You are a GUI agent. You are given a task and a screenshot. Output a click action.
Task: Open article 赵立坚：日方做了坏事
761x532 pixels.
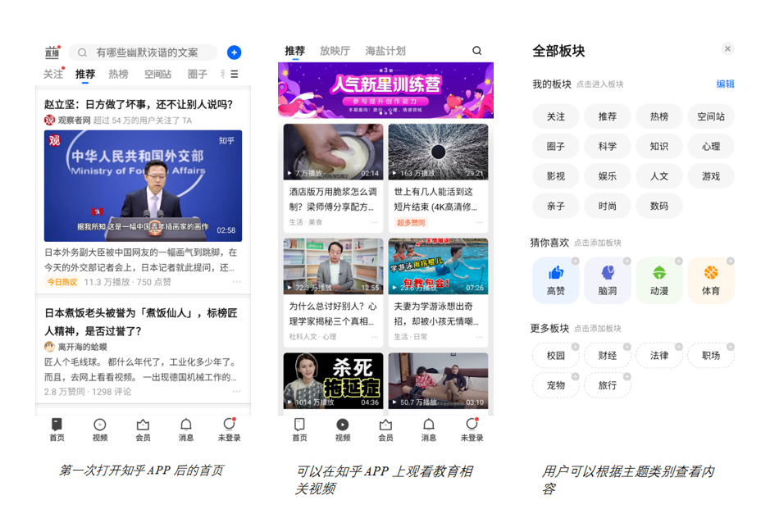(x=139, y=104)
